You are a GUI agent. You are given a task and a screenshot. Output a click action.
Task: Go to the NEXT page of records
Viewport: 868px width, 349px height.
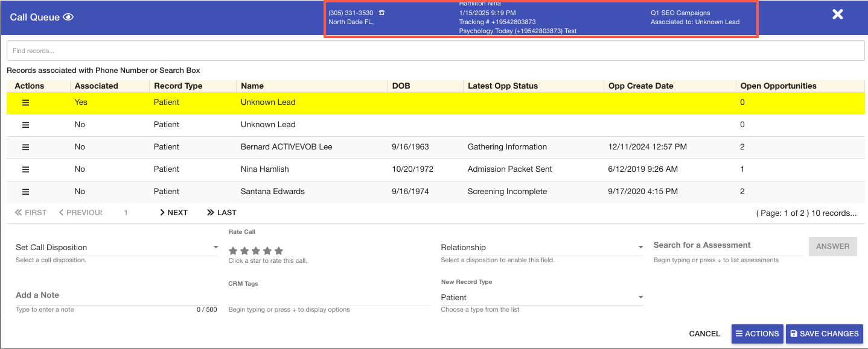(x=174, y=213)
